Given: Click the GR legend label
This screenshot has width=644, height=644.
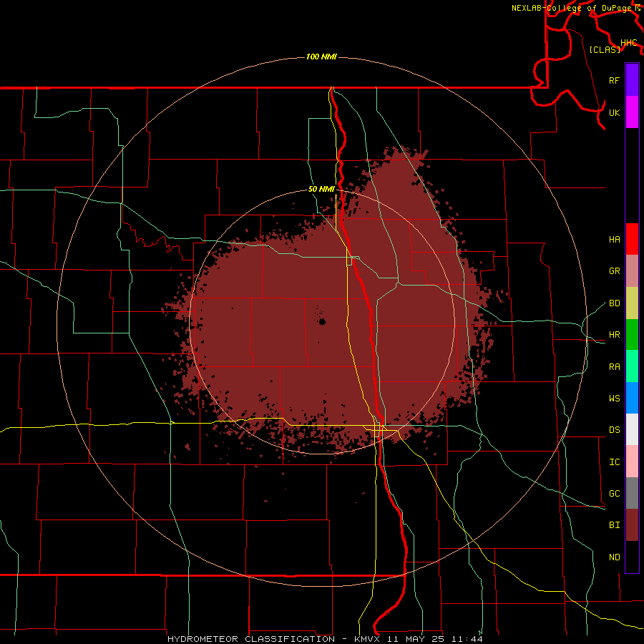Looking at the screenshot, I should click(615, 271).
